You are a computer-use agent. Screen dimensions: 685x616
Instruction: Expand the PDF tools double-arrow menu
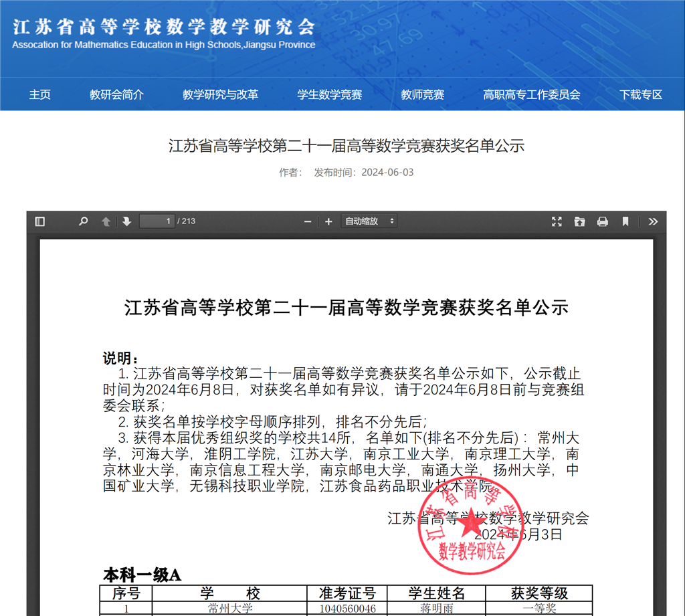(654, 221)
